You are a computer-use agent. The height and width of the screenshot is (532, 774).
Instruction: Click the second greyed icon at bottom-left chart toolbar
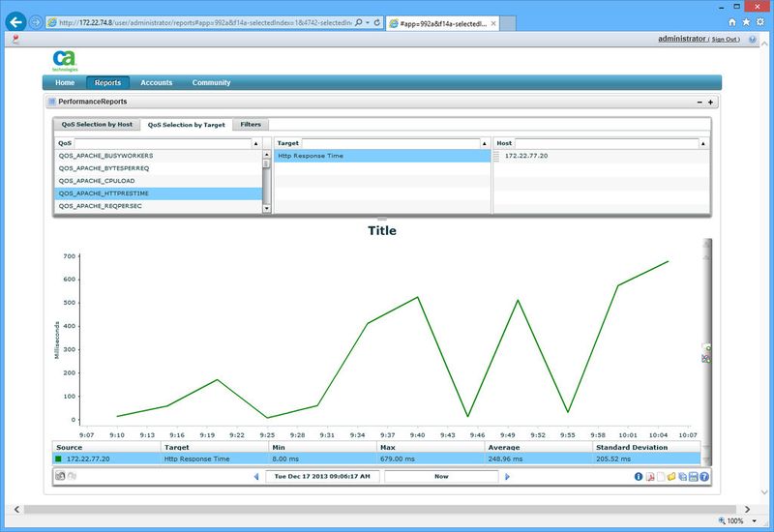[72, 476]
